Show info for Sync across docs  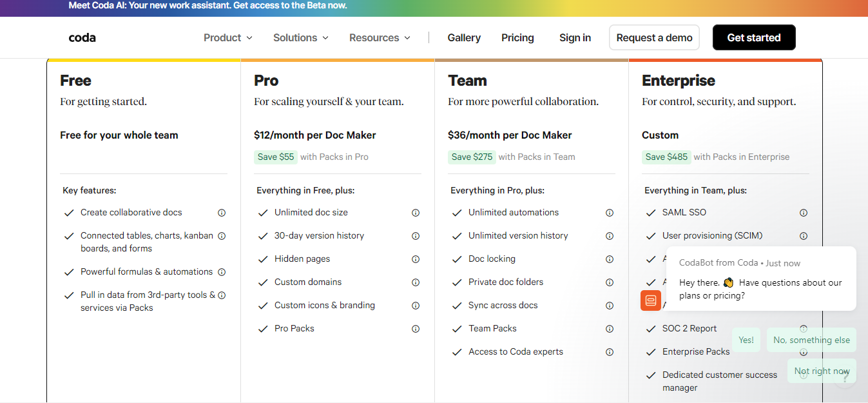[610, 306]
